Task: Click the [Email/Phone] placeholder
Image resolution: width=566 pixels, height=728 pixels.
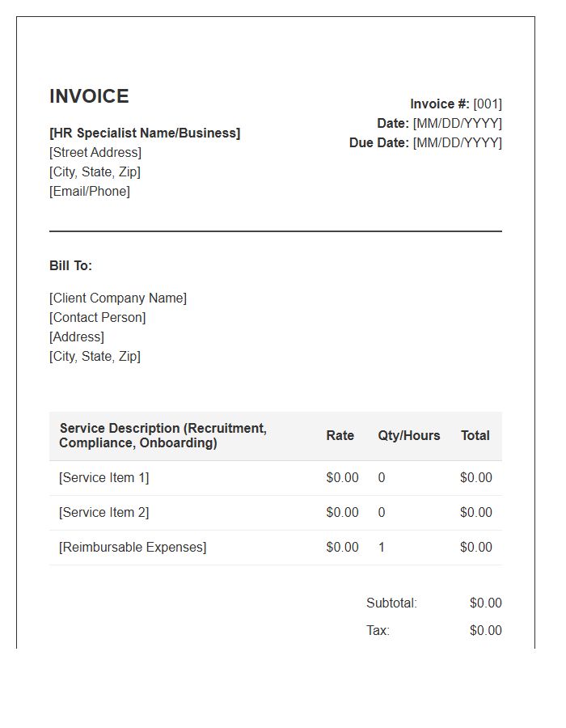Action: point(90,191)
